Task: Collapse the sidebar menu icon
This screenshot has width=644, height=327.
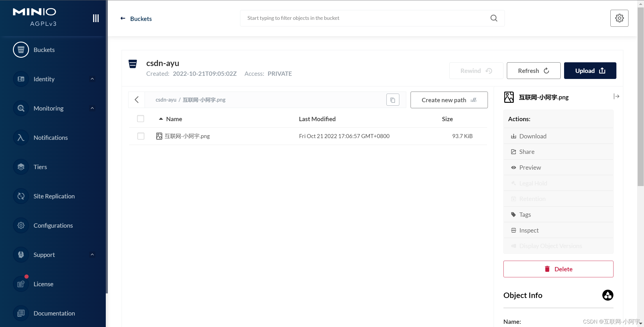Action: pyautogui.click(x=96, y=18)
